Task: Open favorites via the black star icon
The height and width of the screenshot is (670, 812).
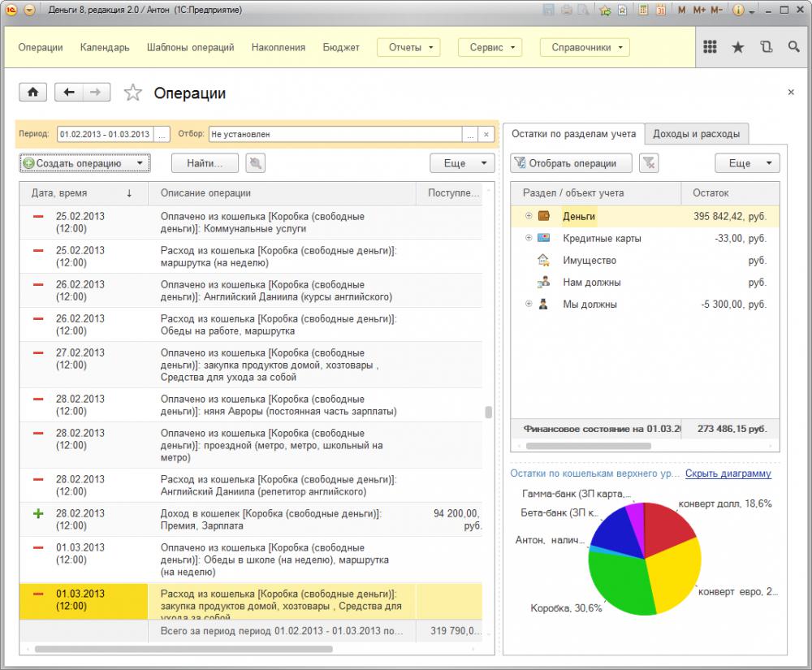Action: click(738, 47)
